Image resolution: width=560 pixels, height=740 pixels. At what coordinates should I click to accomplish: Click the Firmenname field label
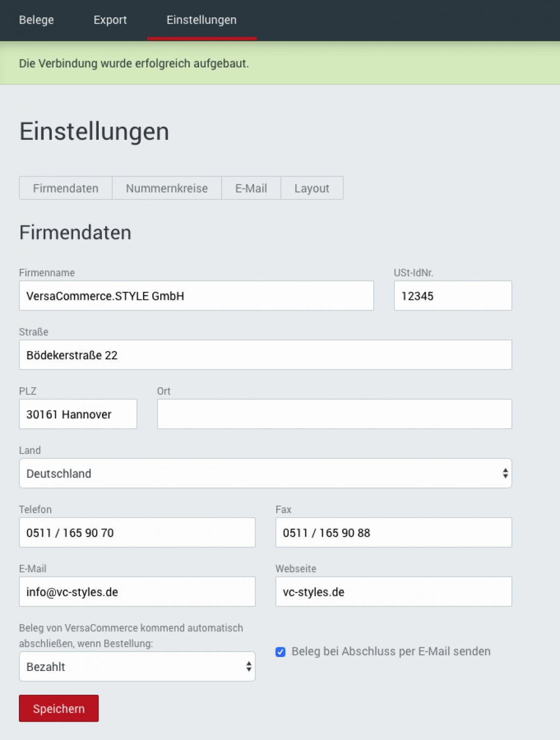[47, 273]
